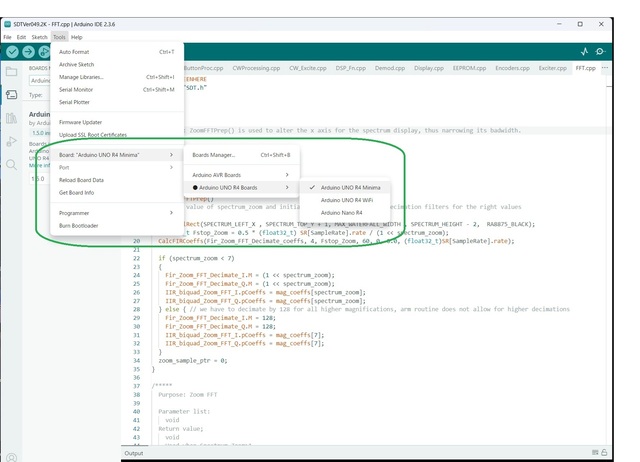Select the checked Arduino UNO R4 Minima board
Image resolution: width=640 pixels, height=462 pixels.
coord(350,187)
